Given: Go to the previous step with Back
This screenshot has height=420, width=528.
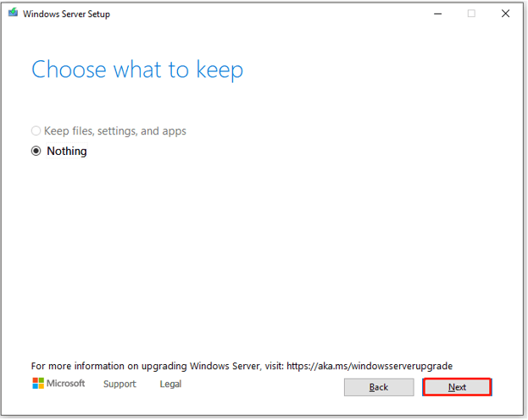Looking at the screenshot, I should (x=379, y=387).
